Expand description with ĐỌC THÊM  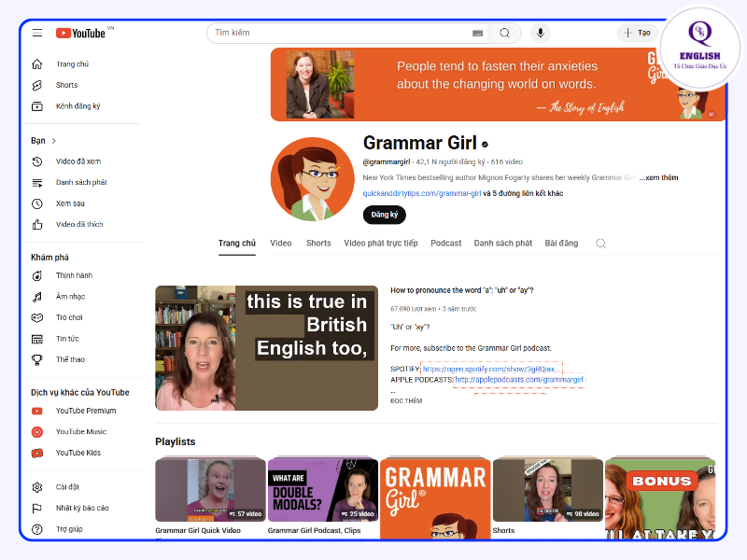[406, 401]
